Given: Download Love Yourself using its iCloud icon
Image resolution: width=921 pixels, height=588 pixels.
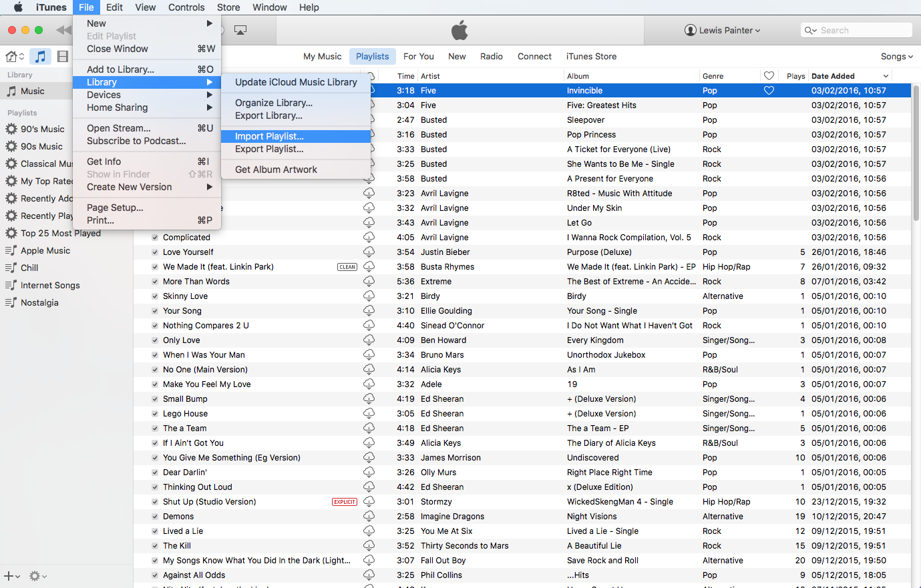Looking at the screenshot, I should pyautogui.click(x=369, y=252).
